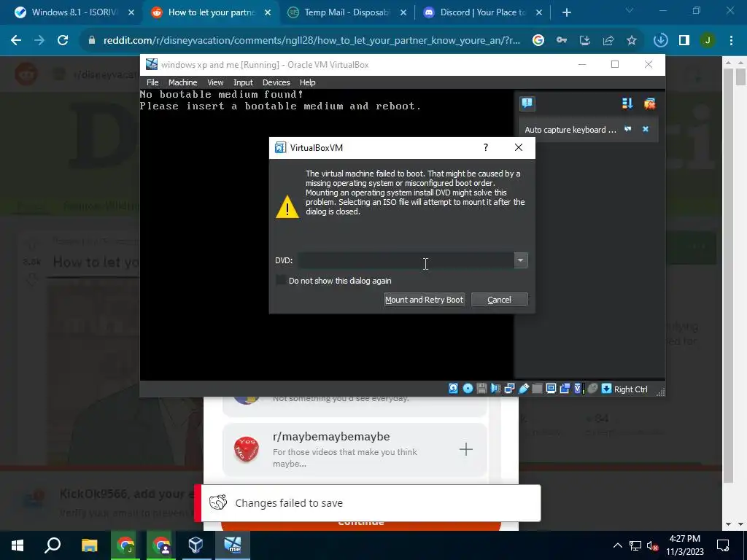747x560 pixels.
Task: Open the VirtualBox Manager taskbar icon
Action: pos(196,545)
